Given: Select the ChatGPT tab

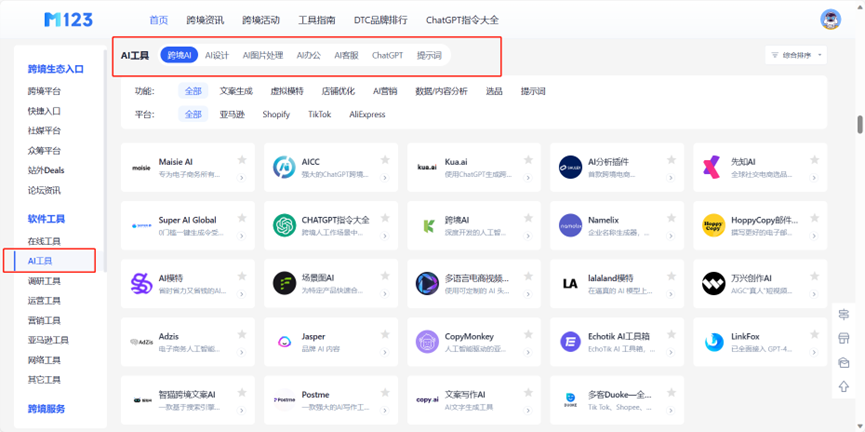Looking at the screenshot, I should (x=387, y=55).
